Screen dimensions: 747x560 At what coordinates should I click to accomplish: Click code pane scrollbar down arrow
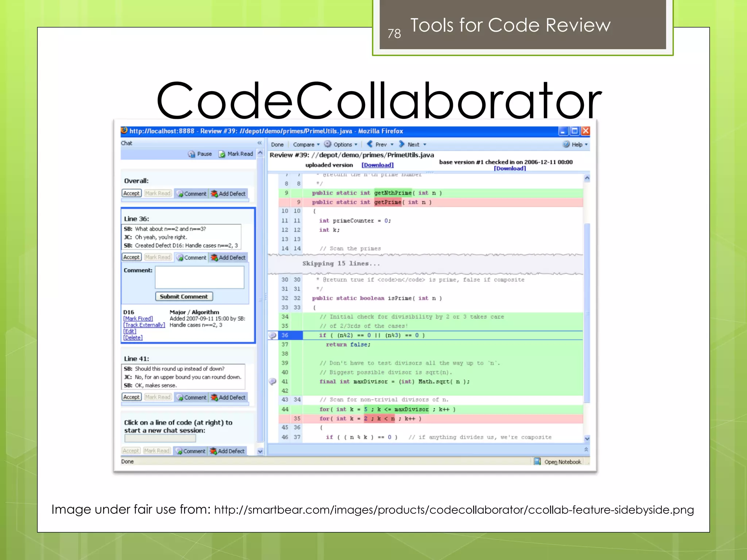pos(587,439)
